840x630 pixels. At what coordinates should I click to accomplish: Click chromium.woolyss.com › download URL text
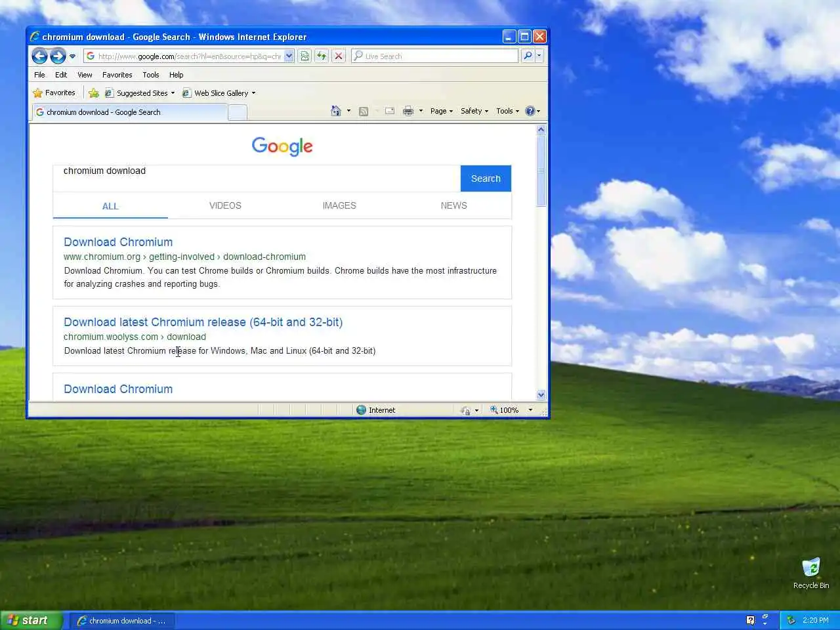[135, 337]
